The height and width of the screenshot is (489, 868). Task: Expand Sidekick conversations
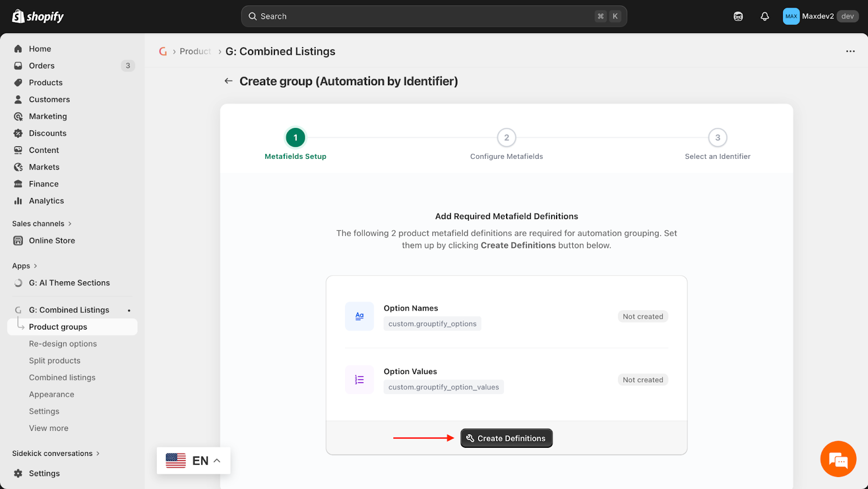(x=56, y=453)
